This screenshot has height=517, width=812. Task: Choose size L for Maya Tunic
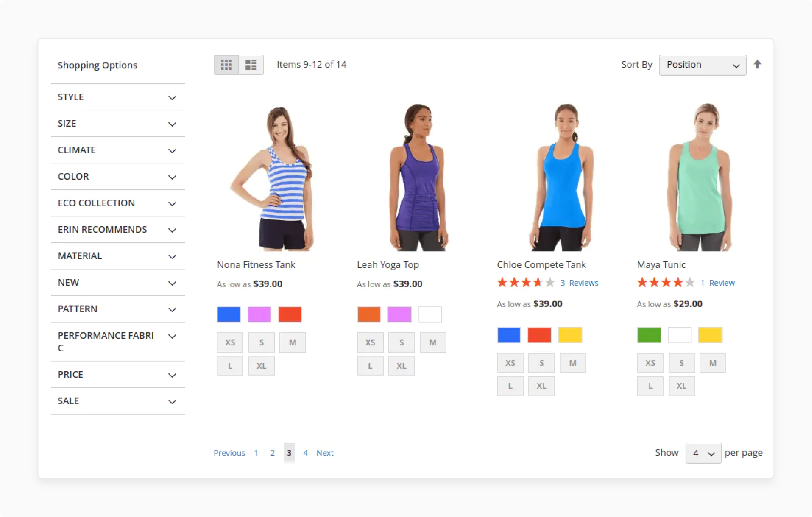[x=650, y=386]
